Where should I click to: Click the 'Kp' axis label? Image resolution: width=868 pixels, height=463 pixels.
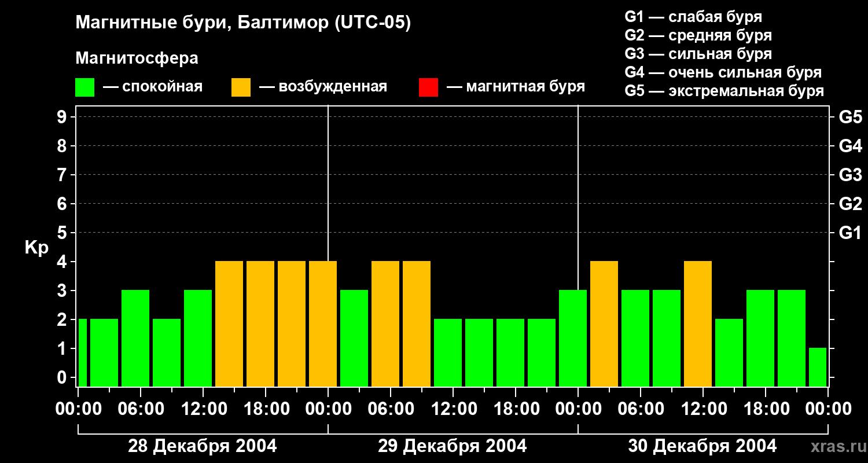point(36,248)
